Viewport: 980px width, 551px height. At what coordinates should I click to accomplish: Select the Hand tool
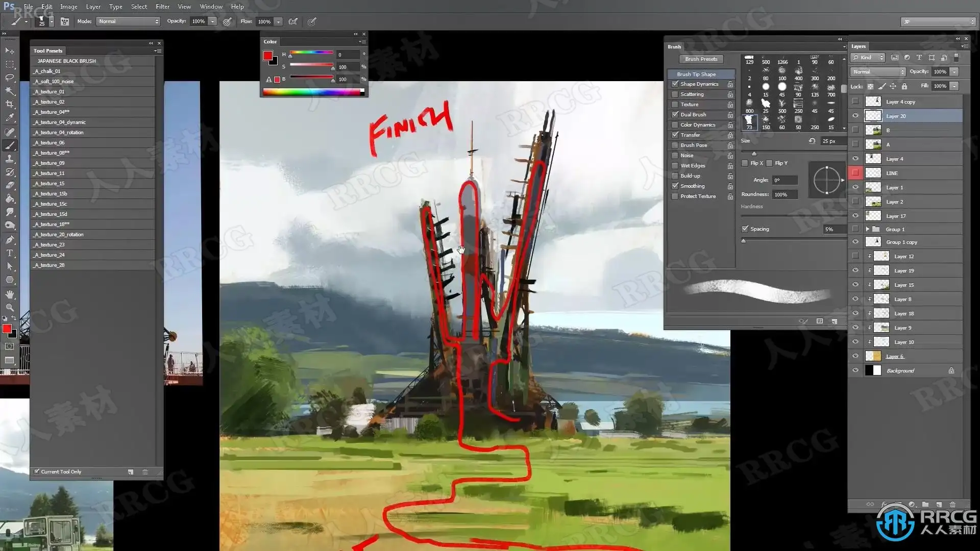coord(10,294)
